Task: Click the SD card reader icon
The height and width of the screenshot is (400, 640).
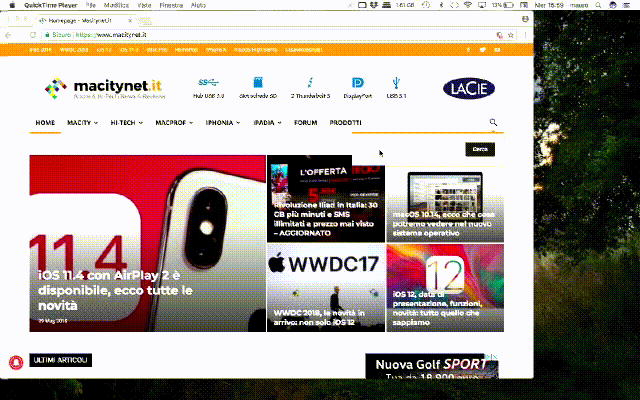Action: coord(258,82)
